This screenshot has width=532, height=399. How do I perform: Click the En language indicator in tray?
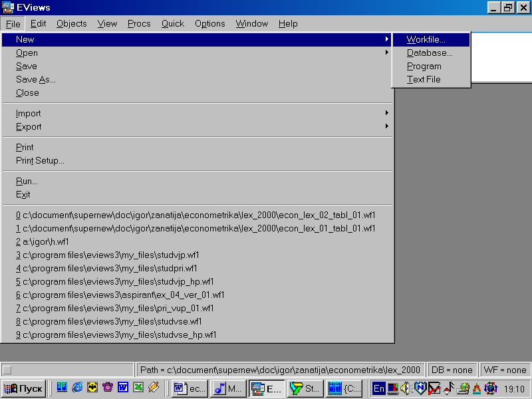coord(378,388)
